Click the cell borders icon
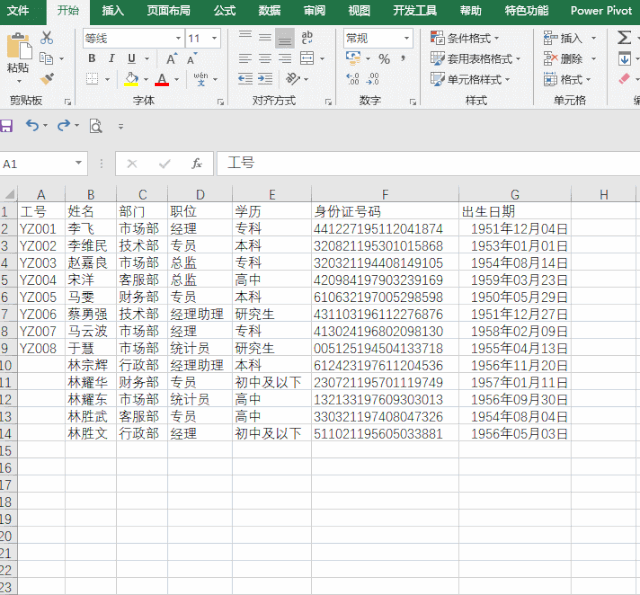Viewport: 640px width, 595px height. pos(92,79)
